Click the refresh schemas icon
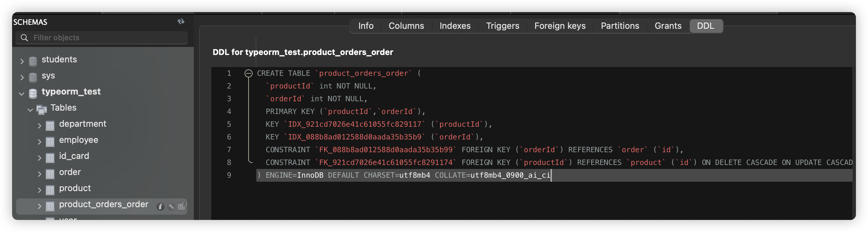868x232 pixels. tap(181, 21)
